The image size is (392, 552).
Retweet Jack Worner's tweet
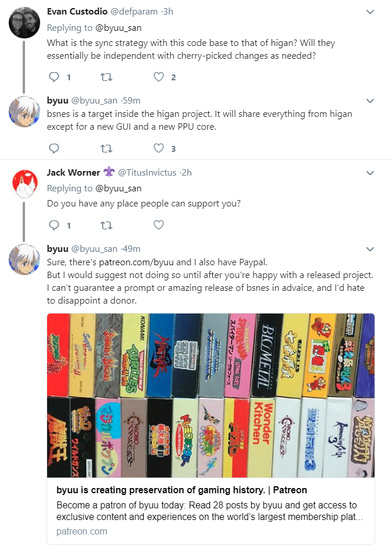pos(106,225)
